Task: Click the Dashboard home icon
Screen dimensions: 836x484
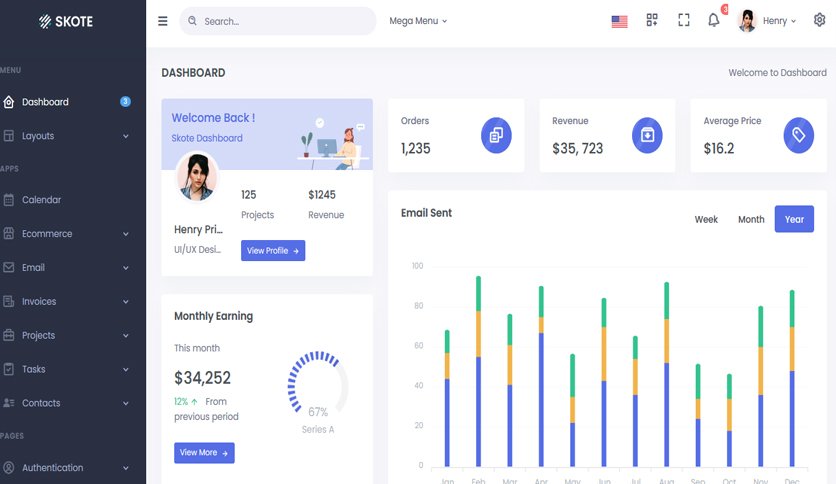Action: point(9,102)
